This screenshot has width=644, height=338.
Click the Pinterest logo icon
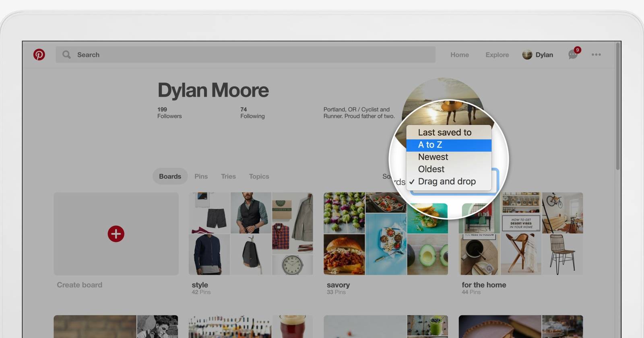(39, 54)
